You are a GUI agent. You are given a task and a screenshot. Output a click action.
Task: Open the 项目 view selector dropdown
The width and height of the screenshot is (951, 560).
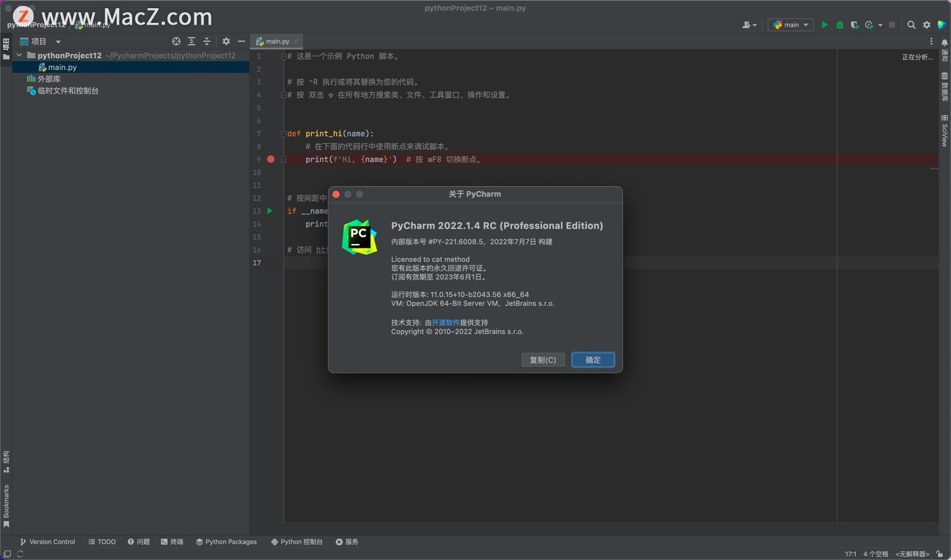point(41,41)
